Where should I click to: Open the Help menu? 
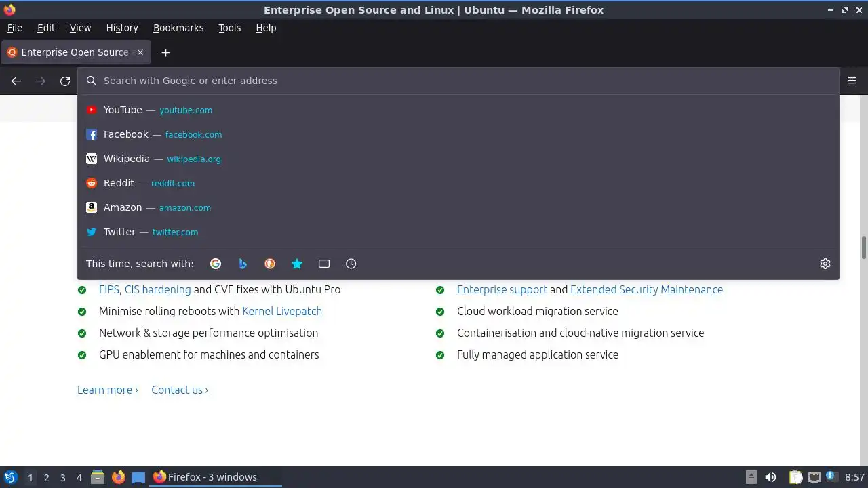click(266, 28)
